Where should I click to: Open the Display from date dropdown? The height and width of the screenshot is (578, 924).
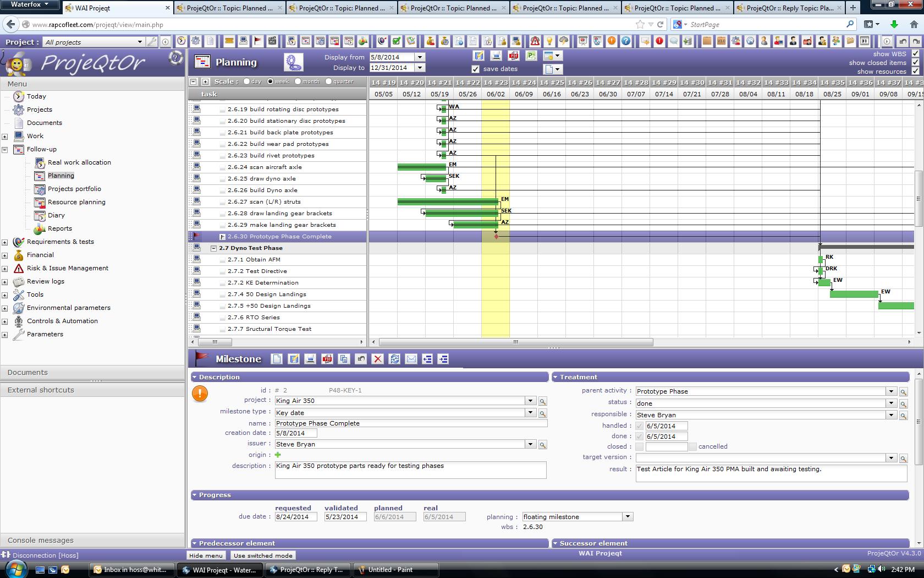click(x=420, y=57)
